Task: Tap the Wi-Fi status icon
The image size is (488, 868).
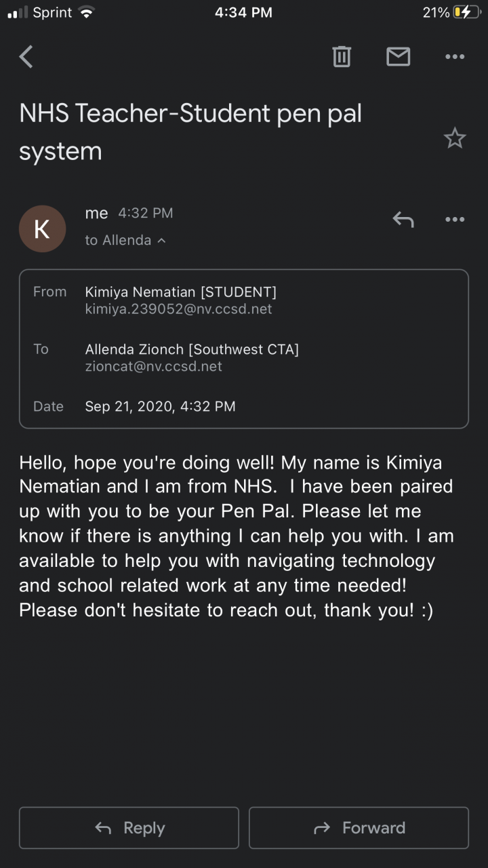Action: tap(86, 12)
